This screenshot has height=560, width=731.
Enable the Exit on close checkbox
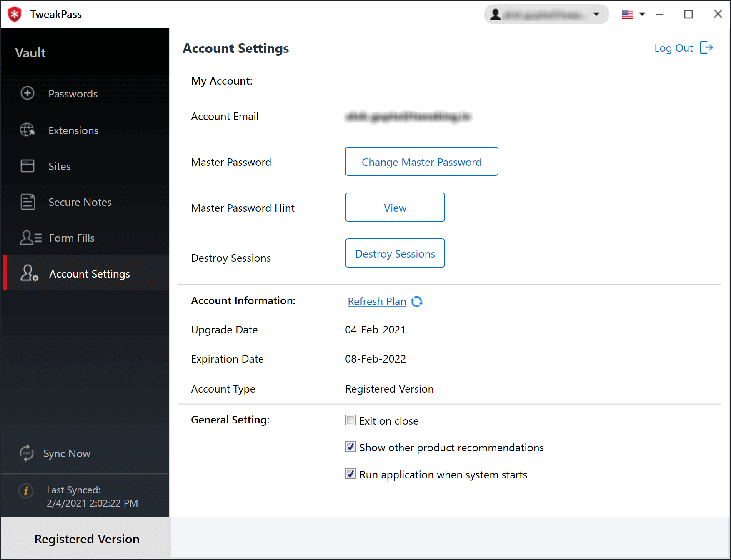pos(350,420)
